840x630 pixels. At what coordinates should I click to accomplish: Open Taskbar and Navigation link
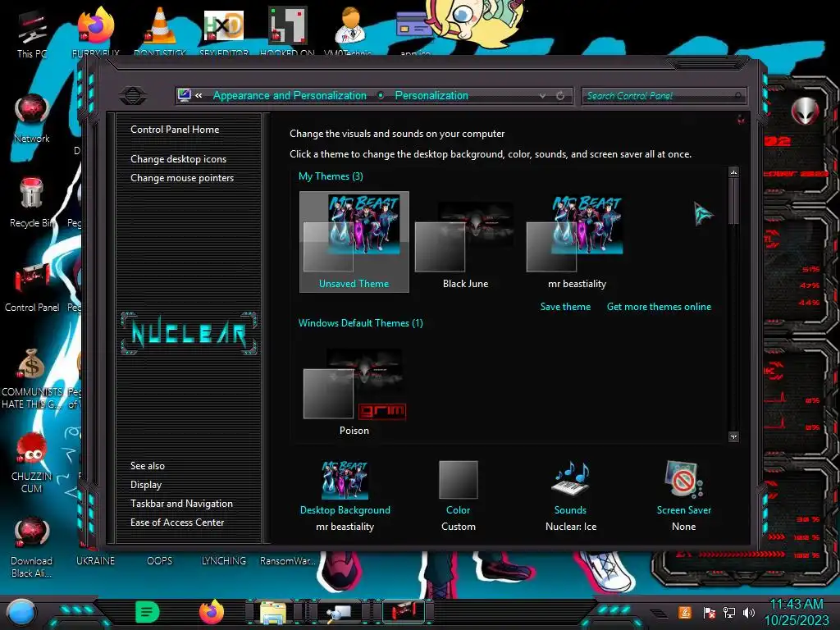tap(181, 504)
